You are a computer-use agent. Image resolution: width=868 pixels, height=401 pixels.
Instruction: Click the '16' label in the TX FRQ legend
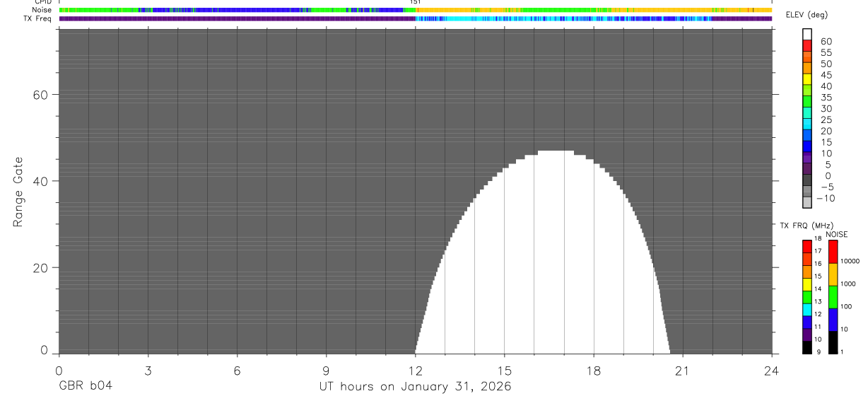pos(818,264)
